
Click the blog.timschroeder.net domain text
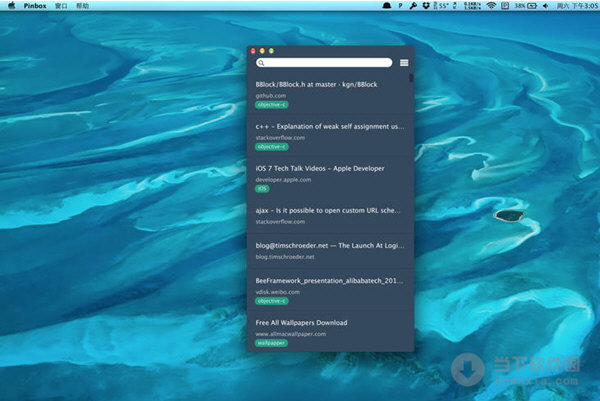pos(285,257)
